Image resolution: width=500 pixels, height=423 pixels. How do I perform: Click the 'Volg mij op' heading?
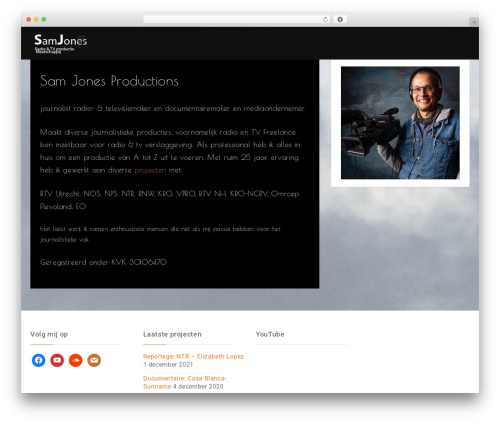click(49, 334)
